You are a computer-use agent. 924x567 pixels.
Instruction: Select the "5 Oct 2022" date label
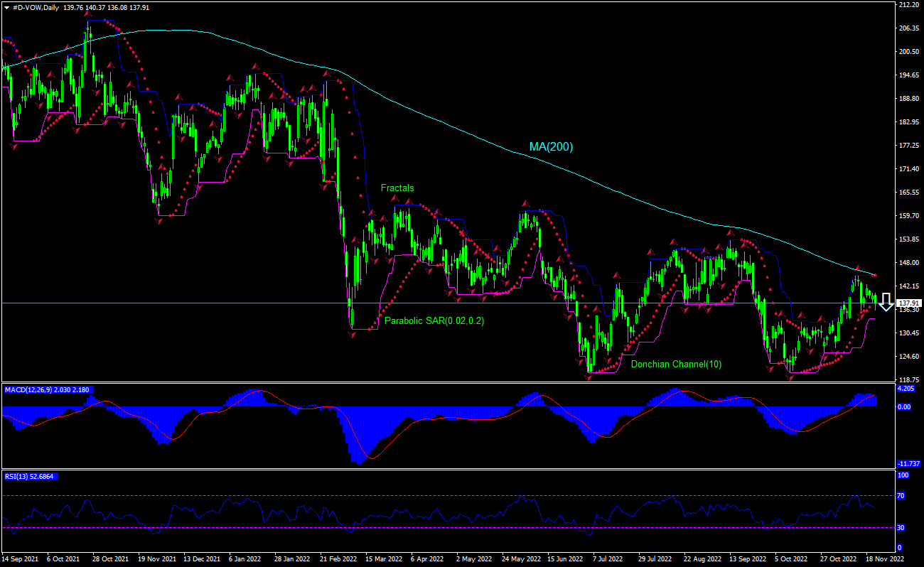point(793,559)
